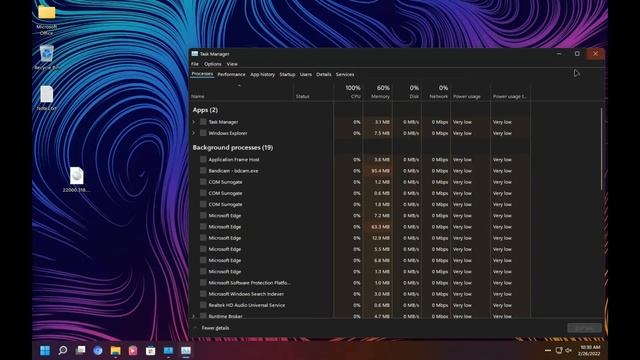Sort by the Network column header
This screenshot has height=360, width=640.
[x=436, y=92]
